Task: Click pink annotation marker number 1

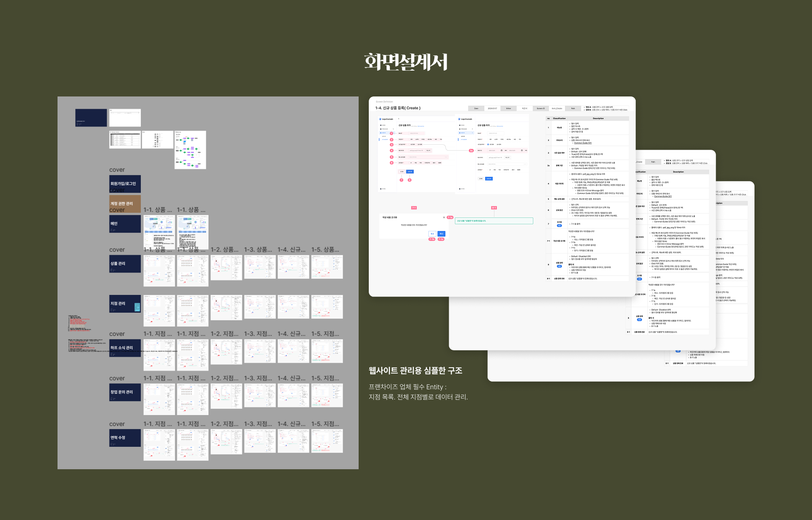Action: 391,133
